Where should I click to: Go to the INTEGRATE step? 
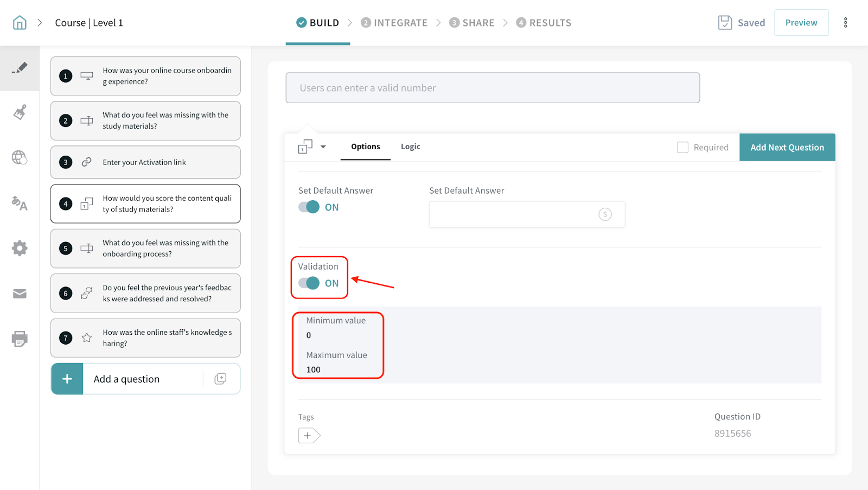(394, 23)
